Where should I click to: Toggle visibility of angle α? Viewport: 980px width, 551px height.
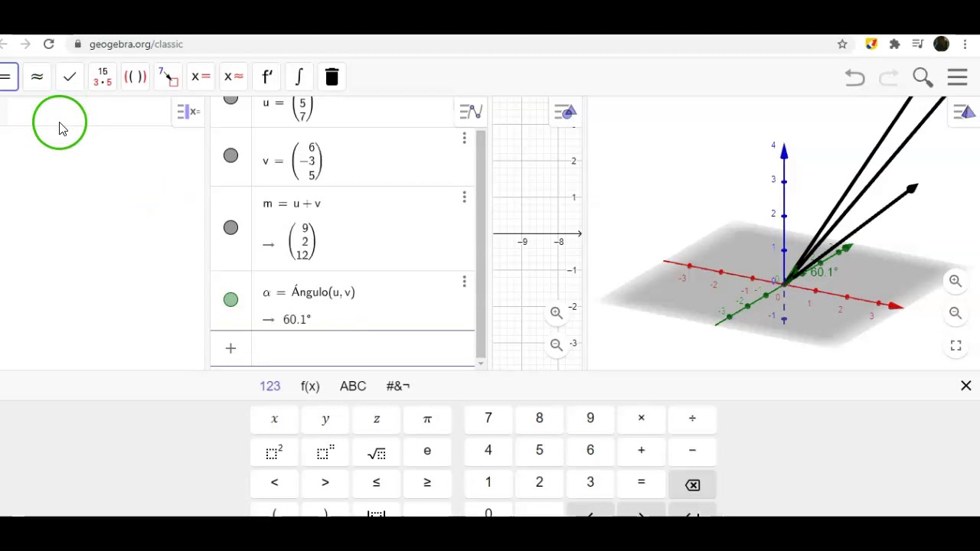pyautogui.click(x=230, y=299)
